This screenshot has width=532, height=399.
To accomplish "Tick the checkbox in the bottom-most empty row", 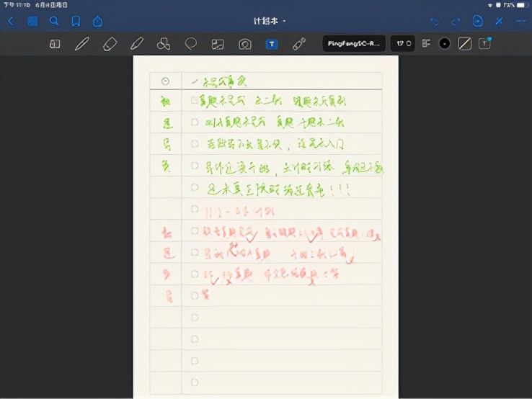I will (195, 382).
